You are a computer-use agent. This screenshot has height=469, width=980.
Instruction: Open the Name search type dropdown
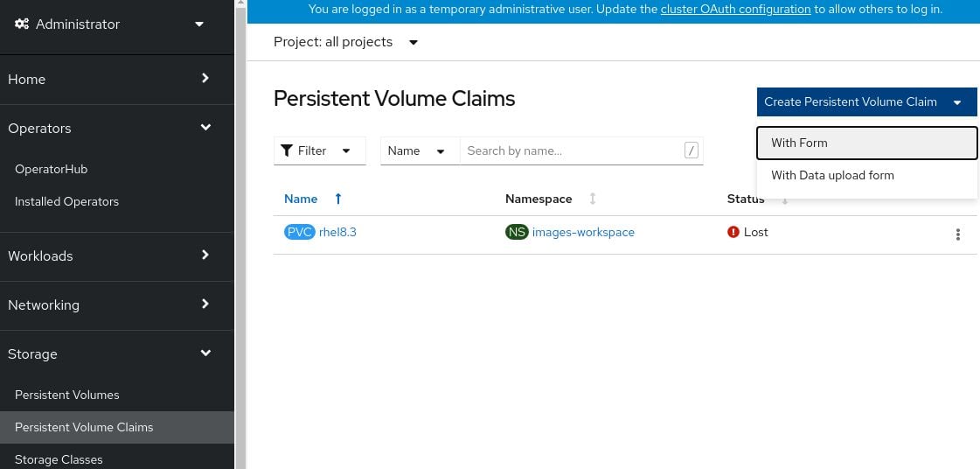417,150
